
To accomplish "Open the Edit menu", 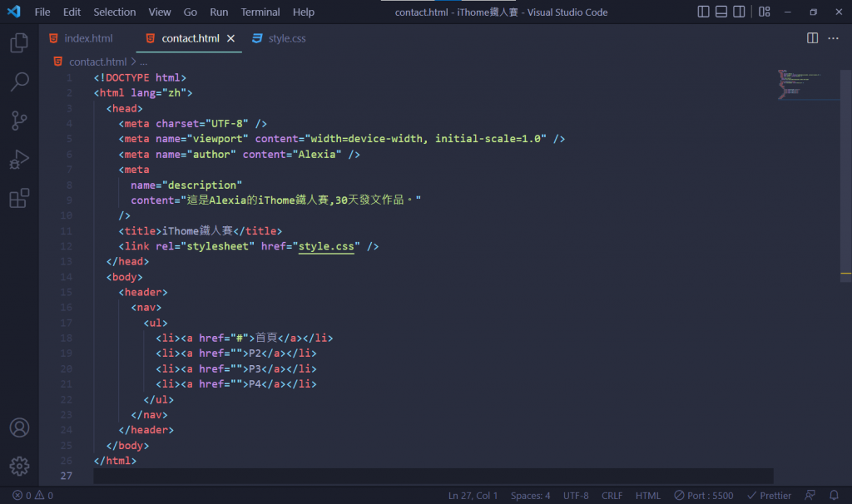I will tap(72, 12).
